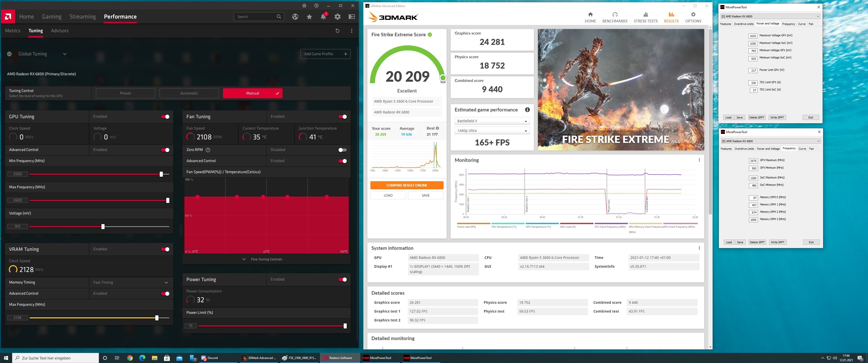Open 3DMark BENCHMARKS section
Viewport: 868px width, 363px height.
pyautogui.click(x=615, y=17)
